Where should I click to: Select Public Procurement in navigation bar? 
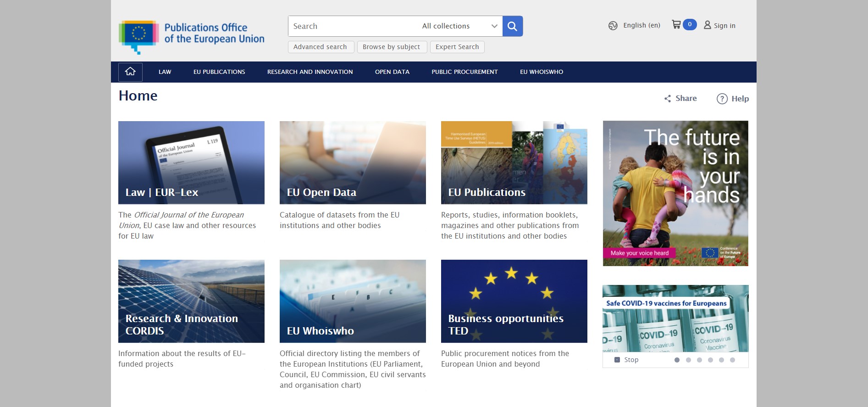coord(464,72)
